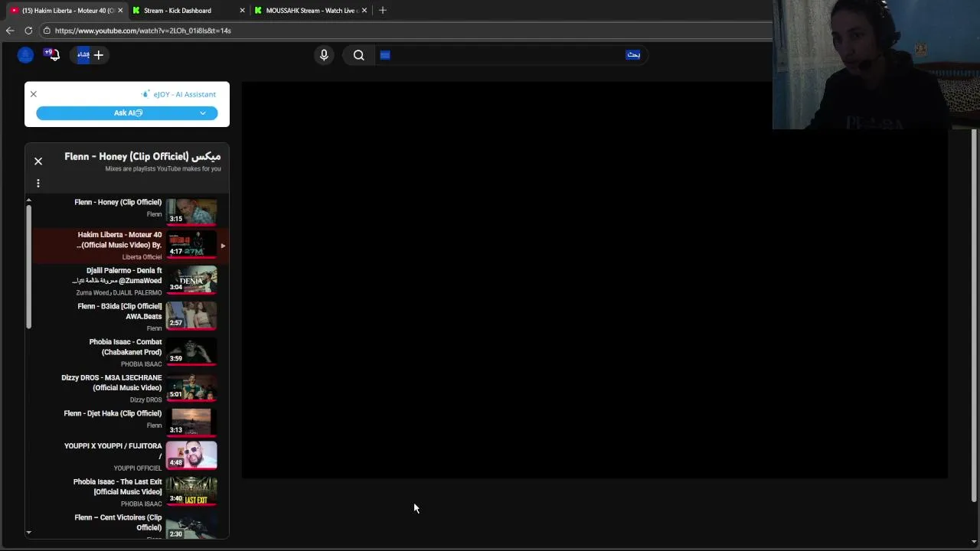Close the Hakim Liberta YouTube tab
This screenshot has height=551, width=980.
pyautogui.click(x=120, y=11)
